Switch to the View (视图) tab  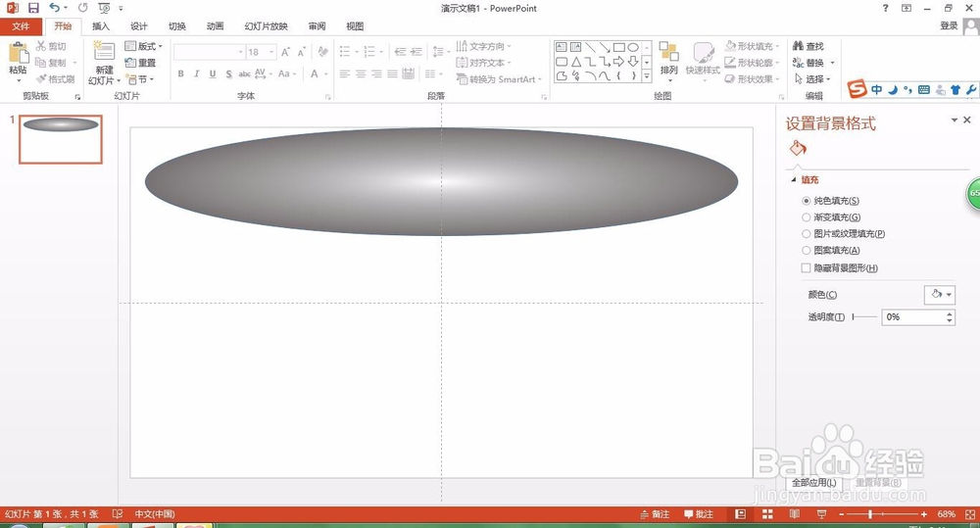355,26
